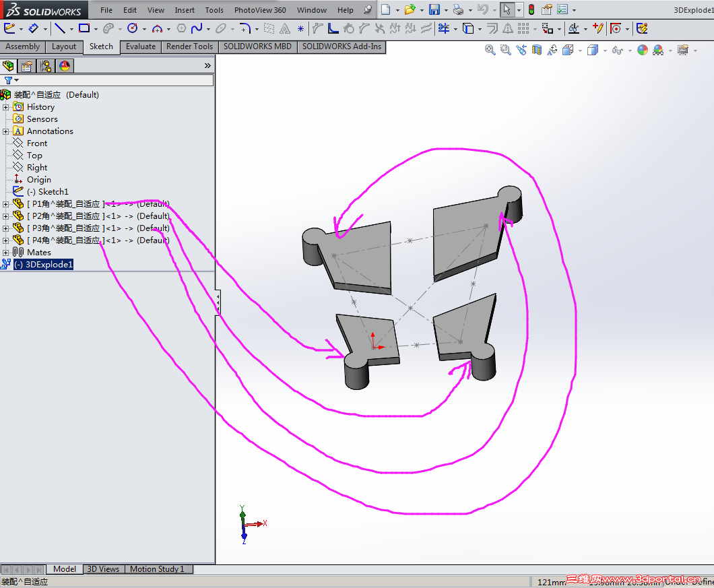
Task: Select the Centerpoint Arc tool
Action: click(x=157, y=29)
